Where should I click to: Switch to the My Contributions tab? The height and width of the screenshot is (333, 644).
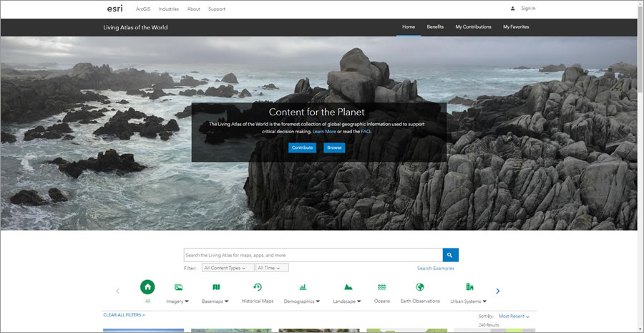(473, 26)
